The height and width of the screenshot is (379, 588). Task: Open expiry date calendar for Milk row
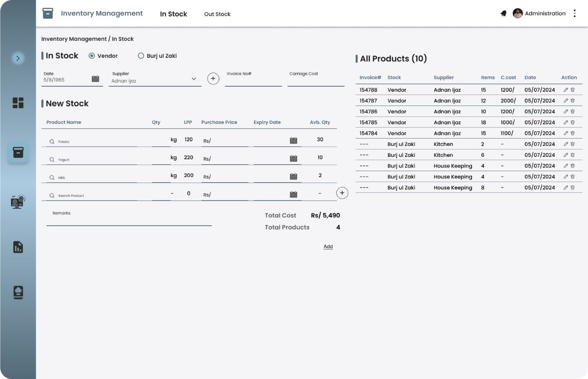294,176
